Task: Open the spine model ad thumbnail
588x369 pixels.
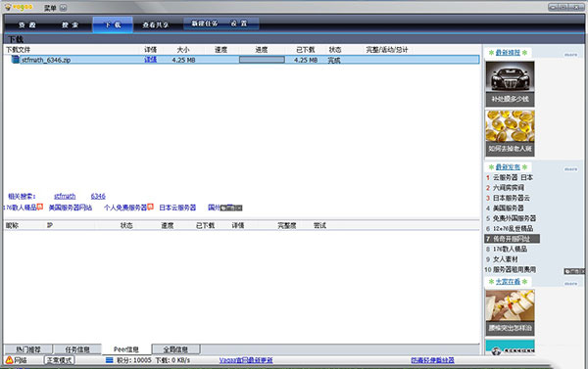Action: coord(510,312)
